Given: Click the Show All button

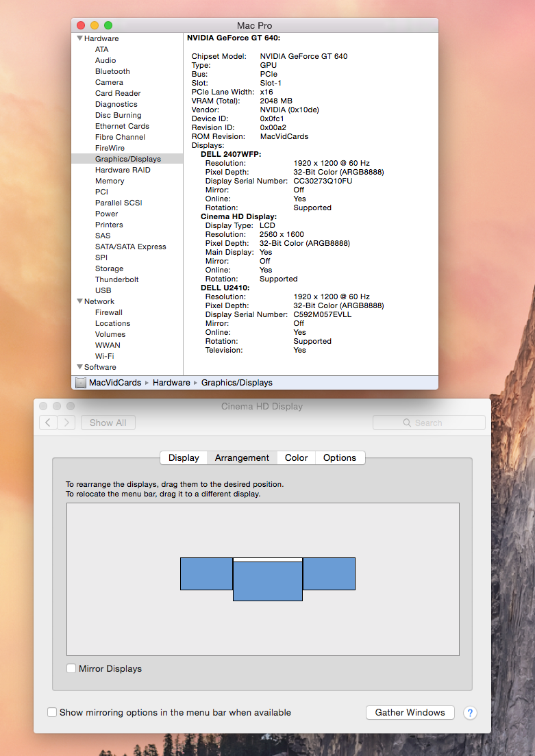Looking at the screenshot, I should pyautogui.click(x=108, y=423).
